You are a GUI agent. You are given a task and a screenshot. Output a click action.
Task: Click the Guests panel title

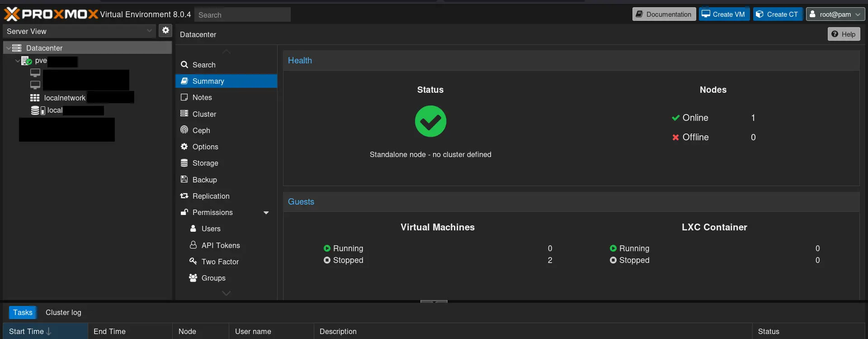pyautogui.click(x=301, y=201)
